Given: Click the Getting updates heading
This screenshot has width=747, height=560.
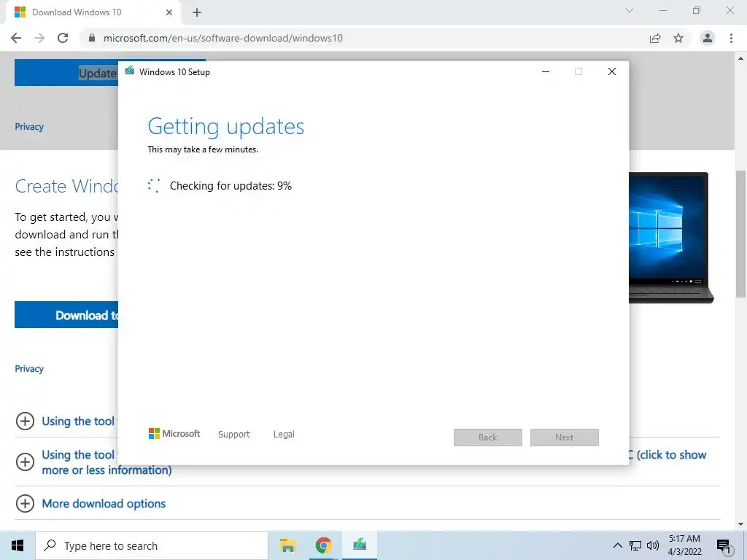Looking at the screenshot, I should (226, 127).
